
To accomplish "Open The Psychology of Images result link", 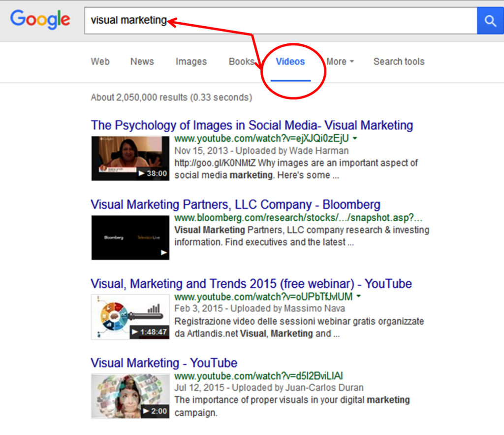I will [252, 125].
